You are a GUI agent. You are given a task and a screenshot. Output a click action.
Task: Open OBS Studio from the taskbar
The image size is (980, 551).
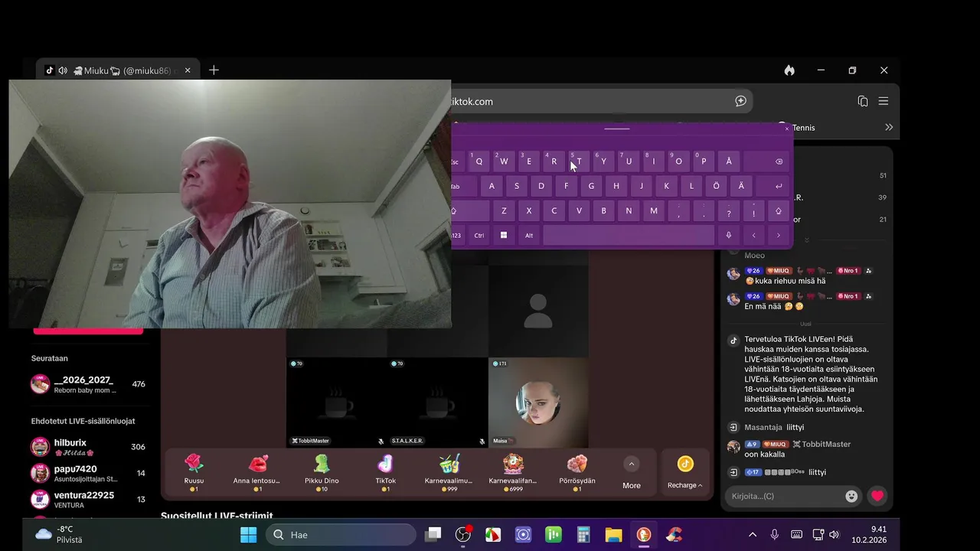(463, 535)
